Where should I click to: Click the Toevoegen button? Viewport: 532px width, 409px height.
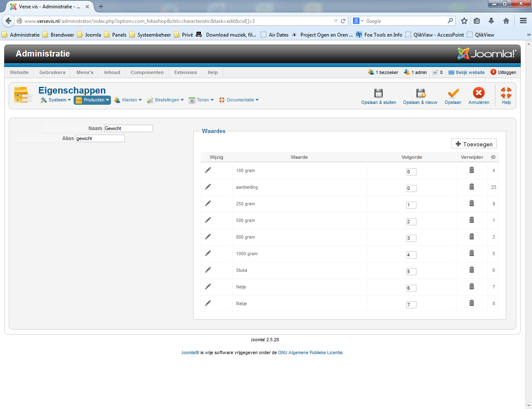pos(474,144)
